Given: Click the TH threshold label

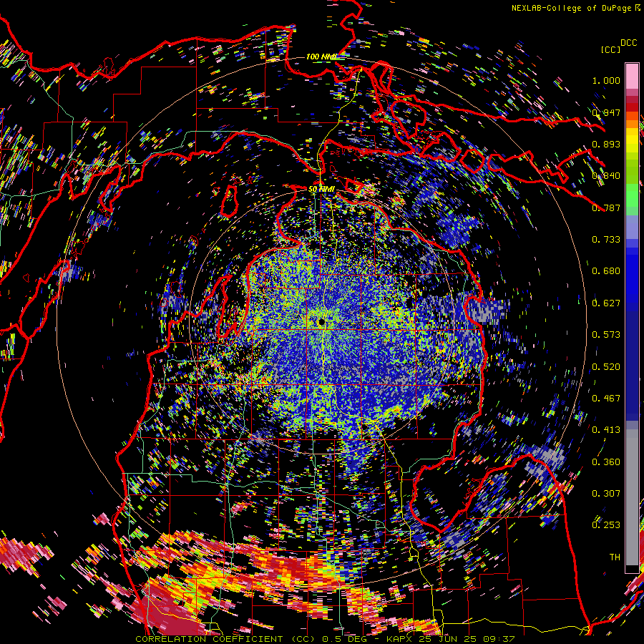Looking at the screenshot, I should 615,557.
